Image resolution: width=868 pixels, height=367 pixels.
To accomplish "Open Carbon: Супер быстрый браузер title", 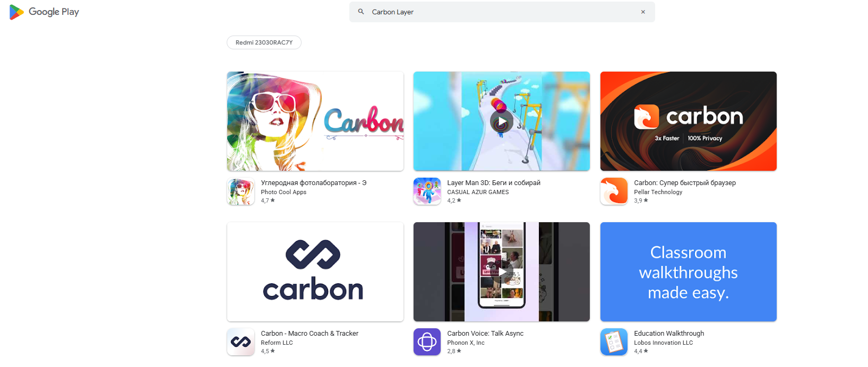I will tap(685, 183).
